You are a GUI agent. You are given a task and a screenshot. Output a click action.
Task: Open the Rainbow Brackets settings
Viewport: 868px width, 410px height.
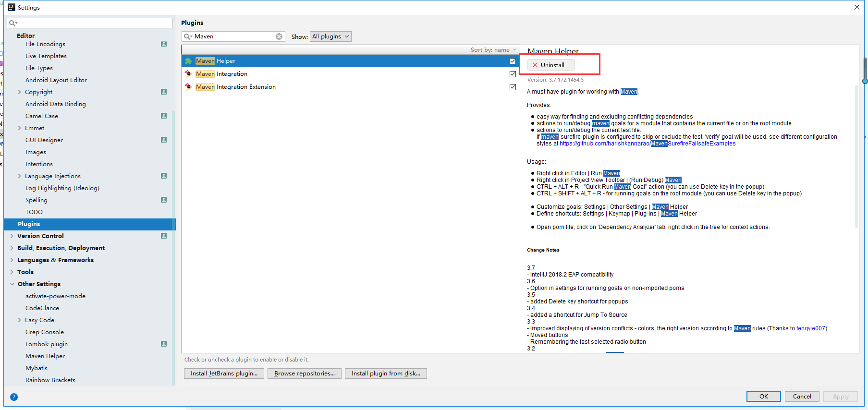tap(50, 380)
